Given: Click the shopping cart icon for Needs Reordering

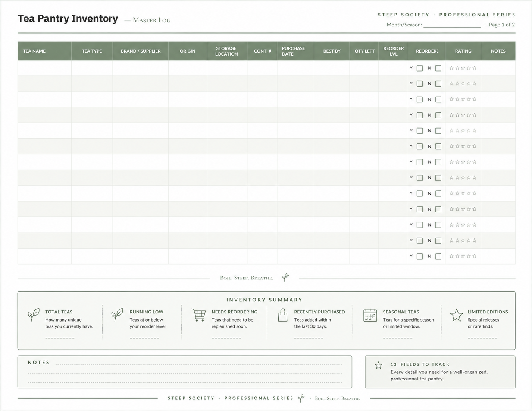Looking at the screenshot, I should pos(198,315).
